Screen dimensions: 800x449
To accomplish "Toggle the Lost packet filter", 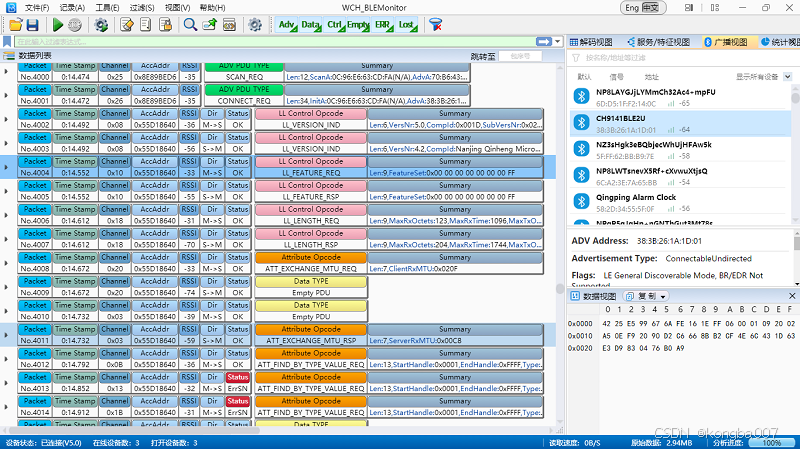I will (407, 24).
